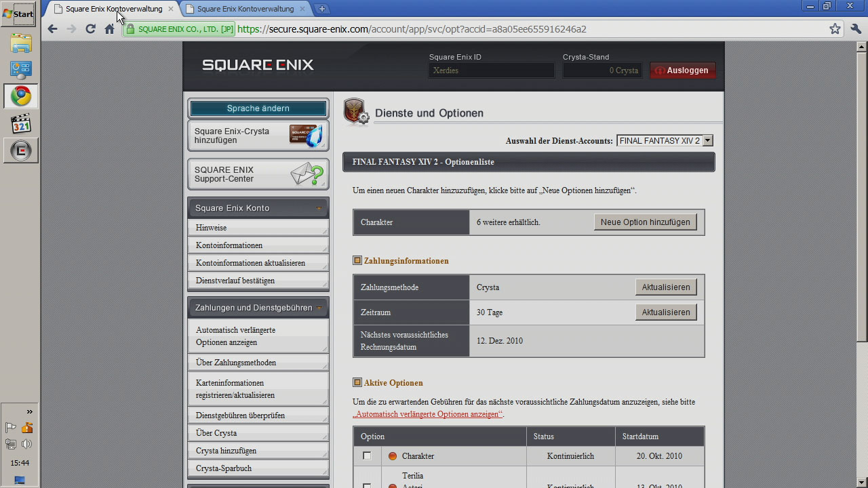Open the Chrome wrench settings icon
This screenshot has width=868, height=488.
[855, 28]
